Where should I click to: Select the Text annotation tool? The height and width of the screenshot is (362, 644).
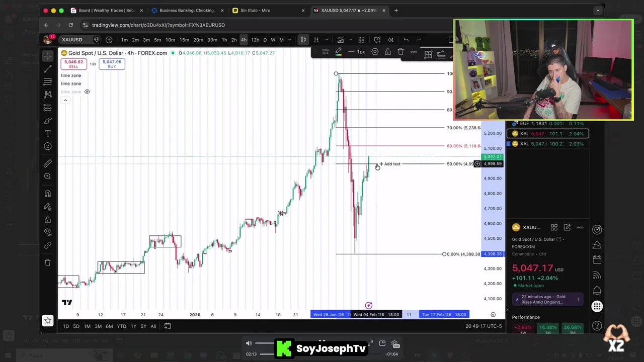48,133
